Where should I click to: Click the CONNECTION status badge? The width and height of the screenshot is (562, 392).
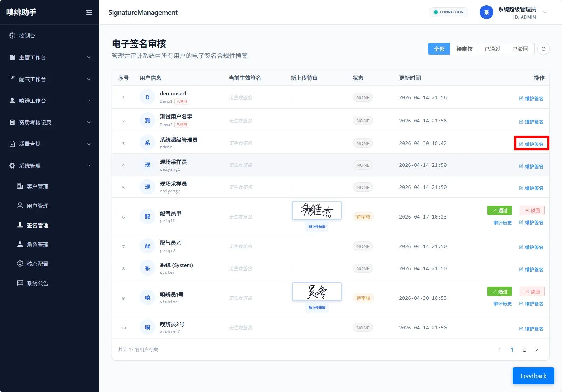point(448,12)
